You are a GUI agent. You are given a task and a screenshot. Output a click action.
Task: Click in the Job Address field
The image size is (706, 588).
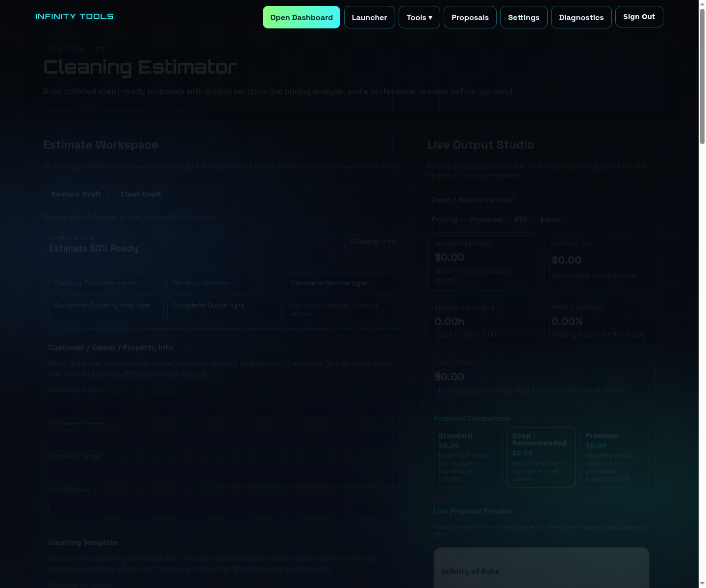click(x=224, y=508)
